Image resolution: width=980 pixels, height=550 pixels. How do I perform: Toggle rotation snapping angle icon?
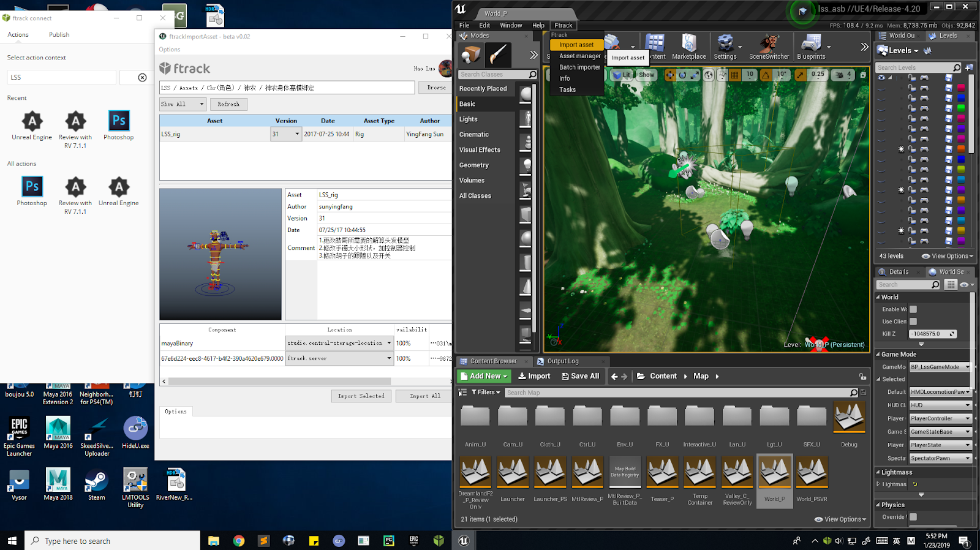[766, 75]
